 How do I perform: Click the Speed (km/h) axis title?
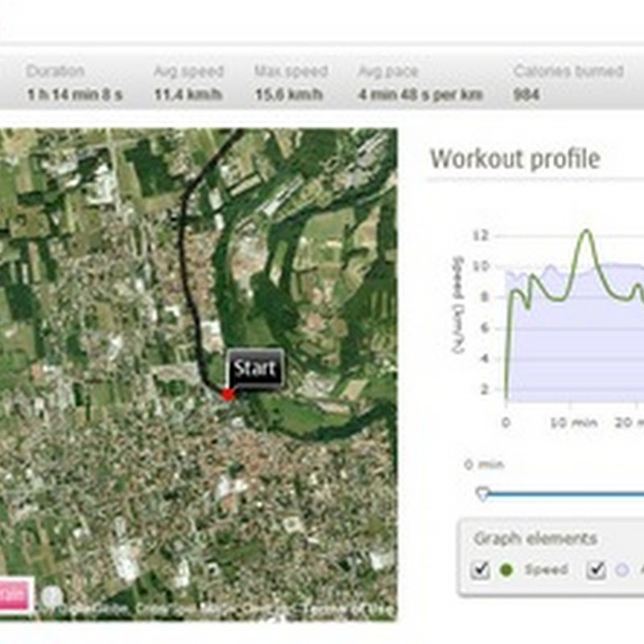pyautogui.click(x=458, y=304)
